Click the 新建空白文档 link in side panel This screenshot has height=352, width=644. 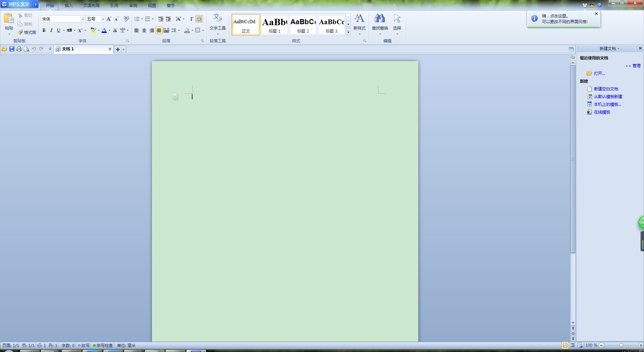606,89
